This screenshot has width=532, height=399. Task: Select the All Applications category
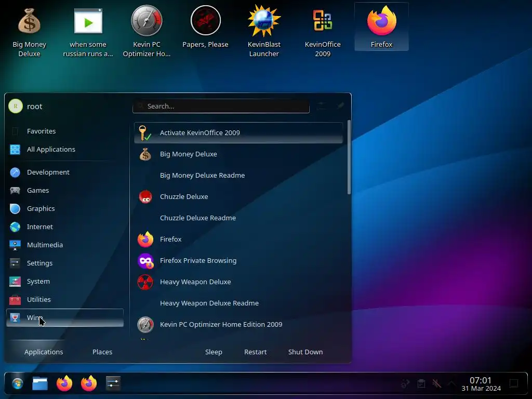tap(65, 149)
